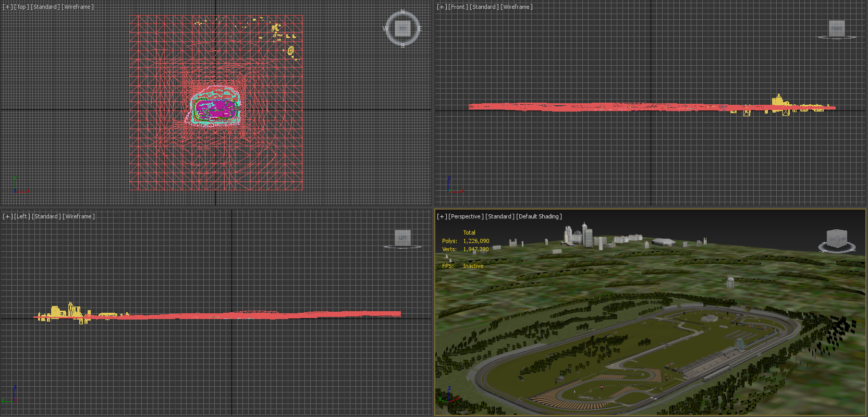
Task: Open the [+] general menu in the Front viewport
Action: [442, 7]
